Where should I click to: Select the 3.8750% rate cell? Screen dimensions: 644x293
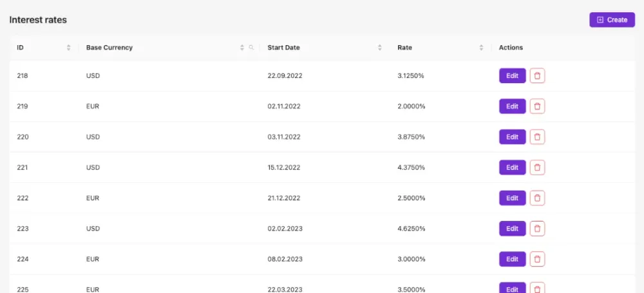click(411, 137)
